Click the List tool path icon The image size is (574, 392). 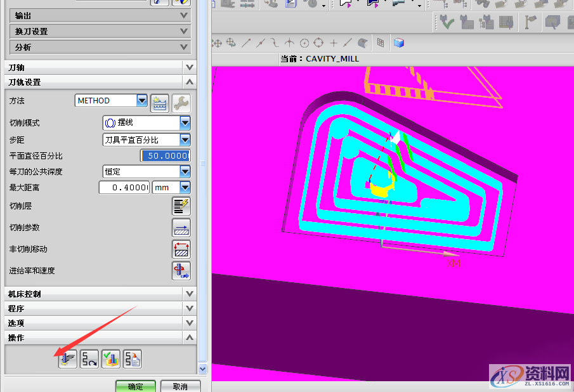(133, 359)
